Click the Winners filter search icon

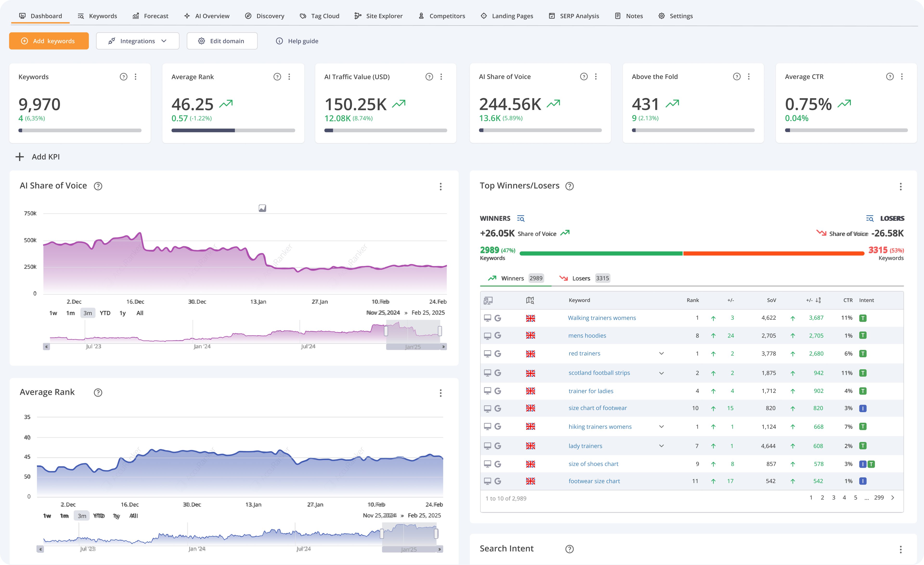[521, 218]
